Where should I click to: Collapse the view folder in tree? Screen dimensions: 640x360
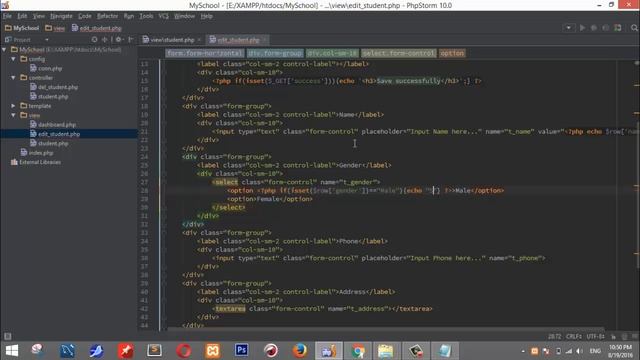tap(13, 116)
